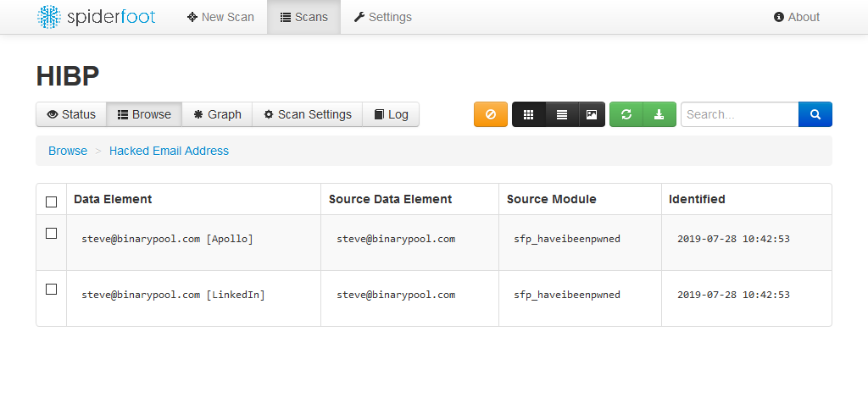This screenshot has width=868, height=420.
Task: Open the SpiderFoot logo home link
Action: 97,17
